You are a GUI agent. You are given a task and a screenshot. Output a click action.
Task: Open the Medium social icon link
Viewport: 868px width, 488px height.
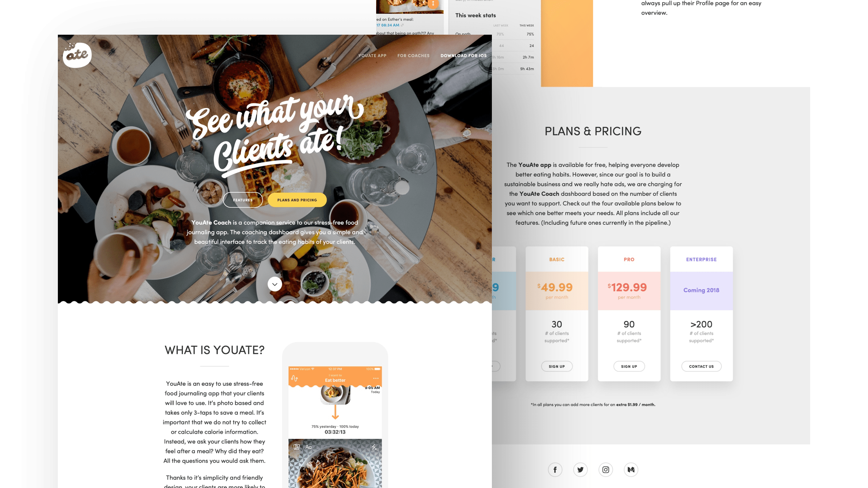631,469
